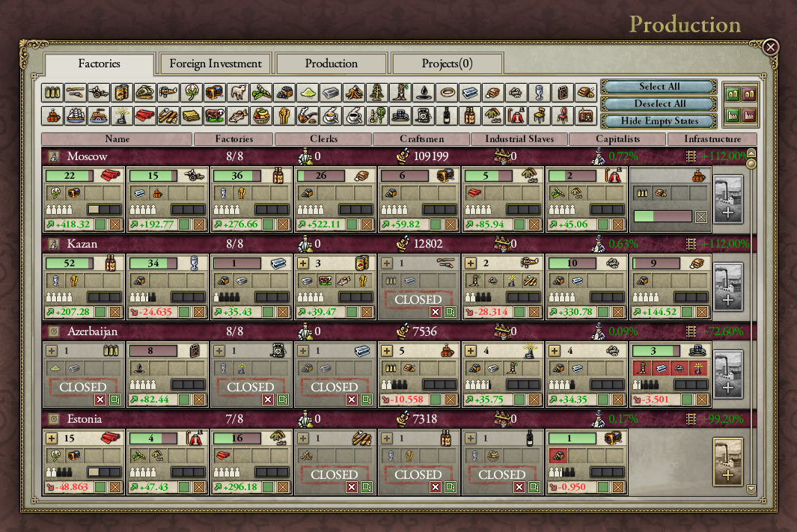Toggle close box on Azerbaijan factory +82.44
Viewport: 797px width, 532px height.
tap(200, 400)
